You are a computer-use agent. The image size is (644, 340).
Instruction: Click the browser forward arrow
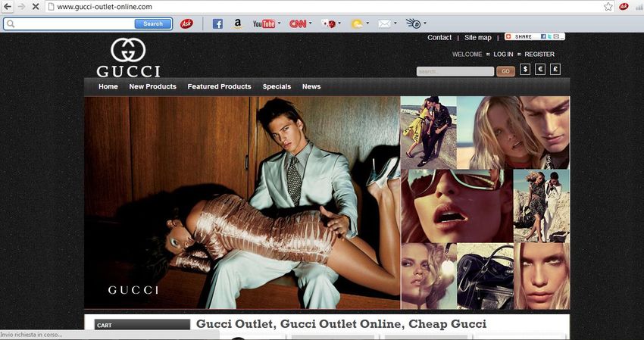coord(21,7)
